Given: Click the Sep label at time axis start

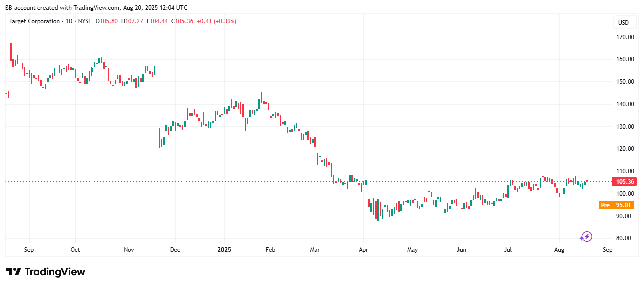Looking at the screenshot, I should (x=29, y=249).
